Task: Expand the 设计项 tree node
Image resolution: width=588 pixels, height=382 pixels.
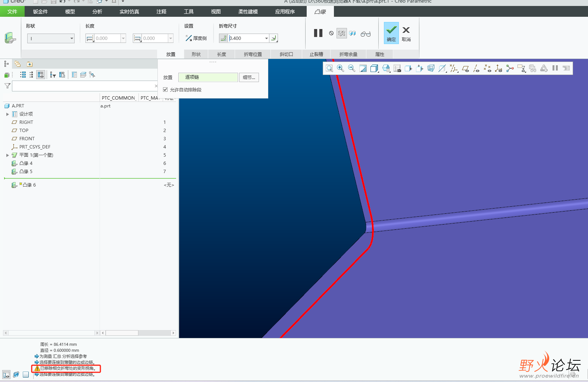Action: point(7,114)
